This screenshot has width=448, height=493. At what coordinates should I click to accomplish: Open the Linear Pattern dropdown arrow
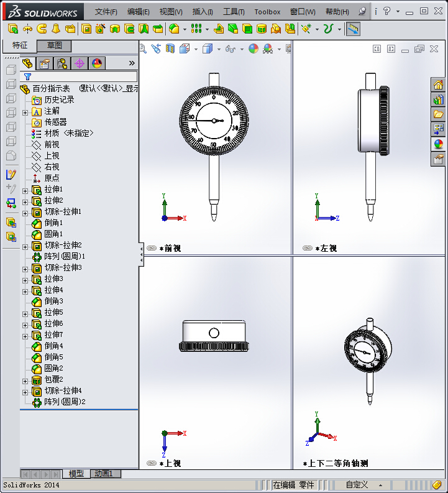[x=207, y=30]
